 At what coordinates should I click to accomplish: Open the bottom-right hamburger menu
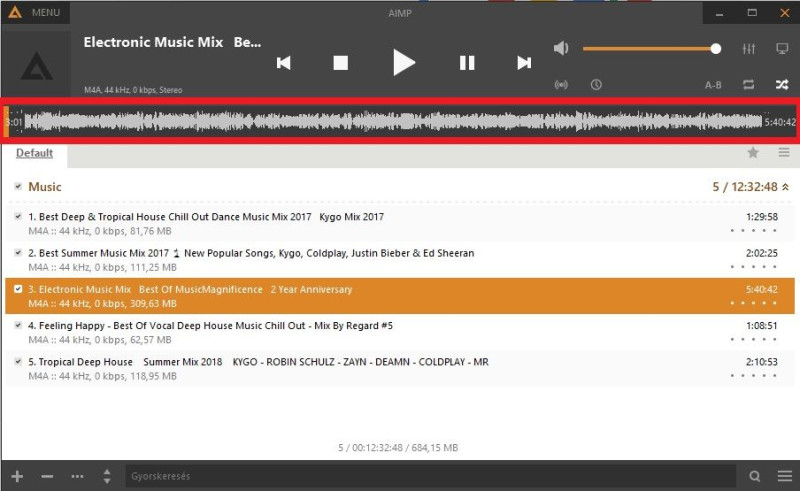(785, 476)
